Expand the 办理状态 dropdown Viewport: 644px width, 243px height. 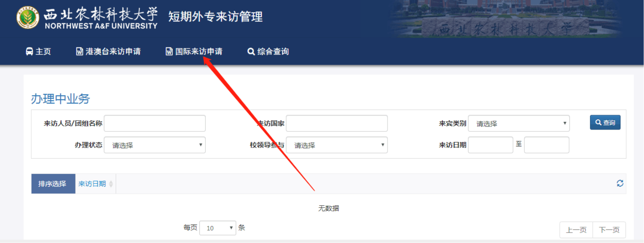point(155,145)
